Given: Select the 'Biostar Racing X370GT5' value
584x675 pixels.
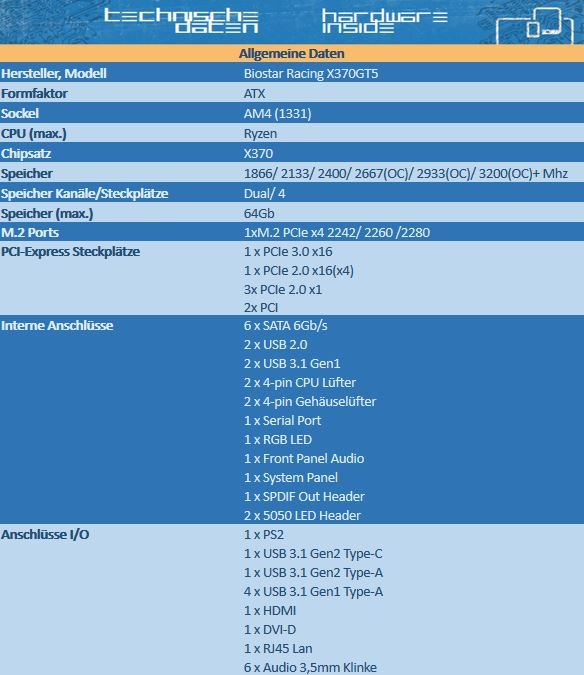Looking at the screenshot, I should pyautogui.click(x=311, y=74).
